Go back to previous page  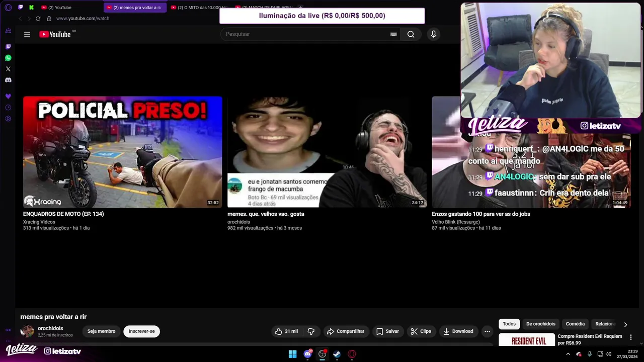[x=20, y=19]
